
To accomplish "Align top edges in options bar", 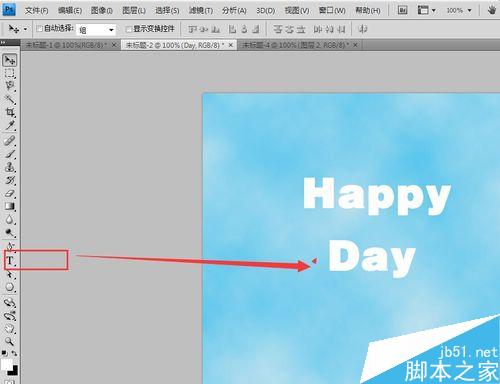I will coord(193,30).
